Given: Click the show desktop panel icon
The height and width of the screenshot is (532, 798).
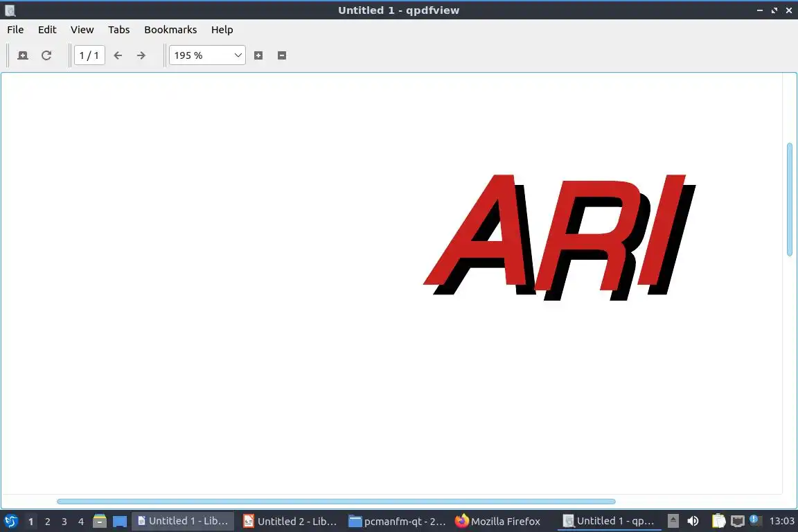Looking at the screenshot, I should [120, 522].
